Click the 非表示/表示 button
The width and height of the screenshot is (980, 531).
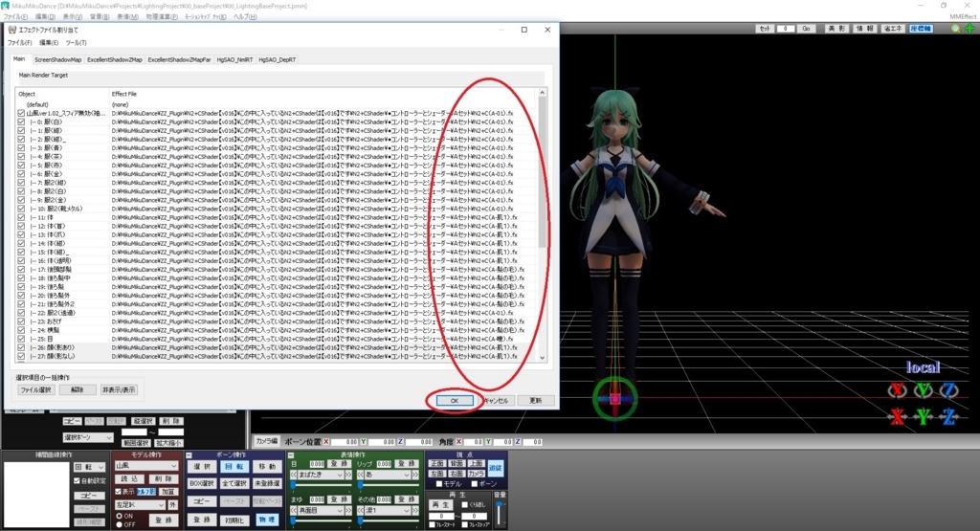pyautogui.click(x=119, y=389)
